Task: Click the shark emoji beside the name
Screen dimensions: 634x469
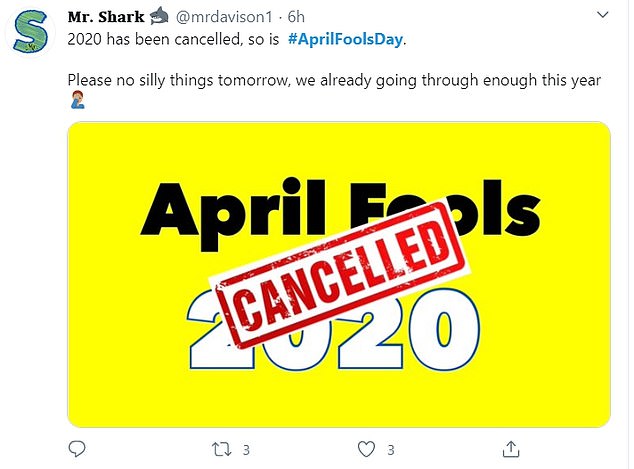Action: pos(159,16)
